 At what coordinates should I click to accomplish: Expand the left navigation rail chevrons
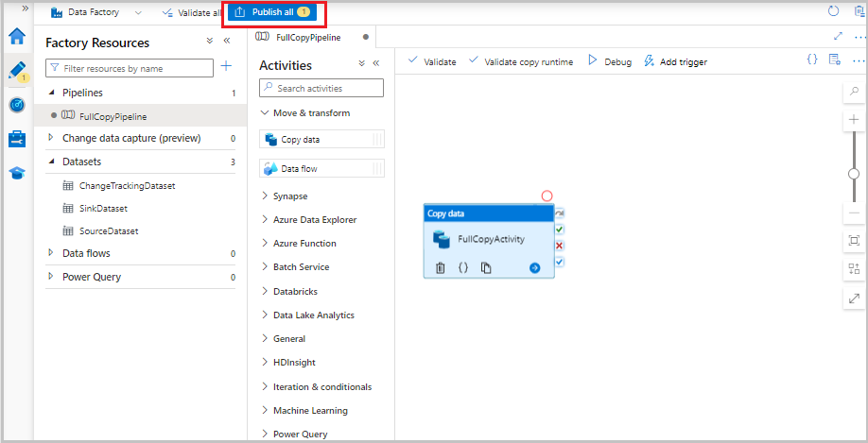pyautogui.click(x=25, y=9)
